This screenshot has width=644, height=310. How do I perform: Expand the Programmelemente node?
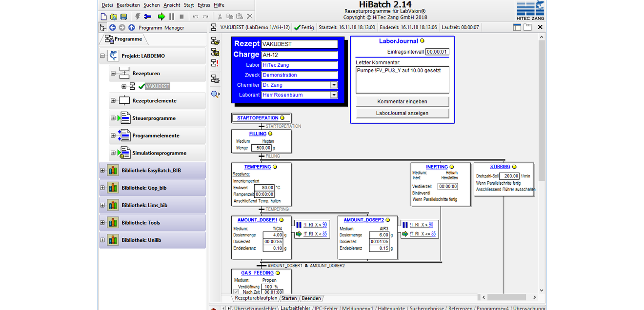tap(113, 136)
